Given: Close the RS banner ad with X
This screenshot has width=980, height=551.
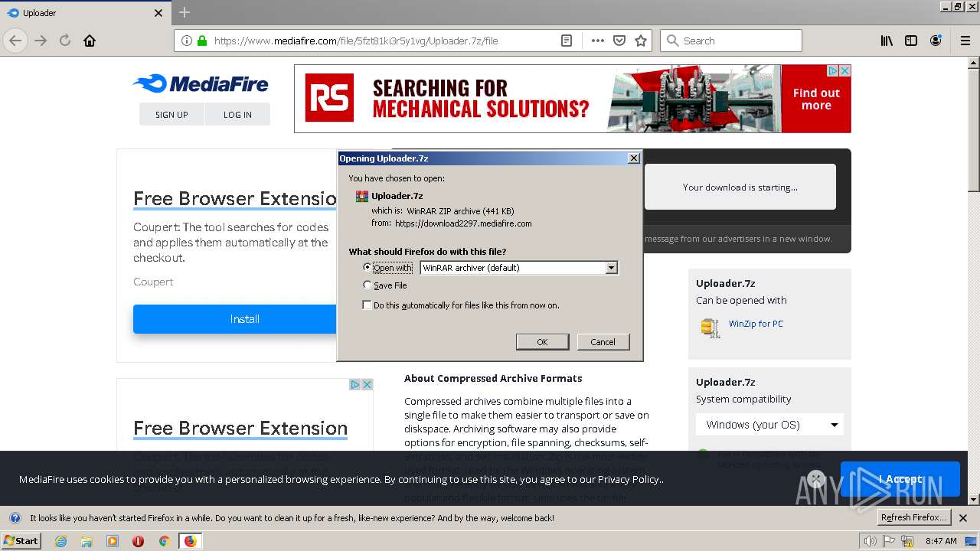Looking at the screenshot, I should [x=844, y=70].
